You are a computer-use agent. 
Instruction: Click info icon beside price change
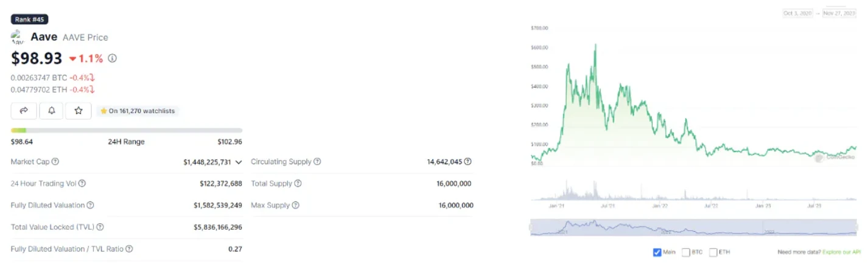(113, 59)
